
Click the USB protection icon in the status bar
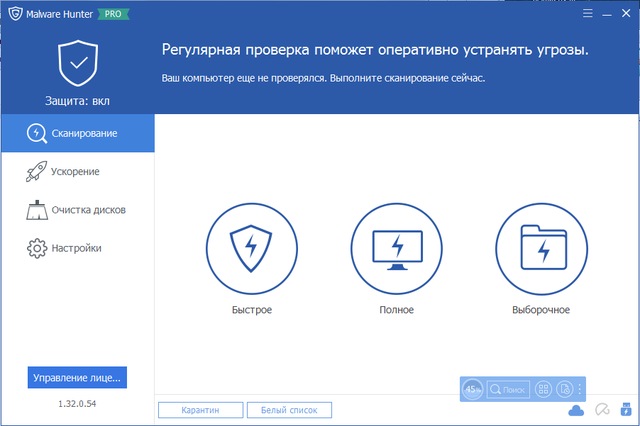tap(626, 410)
